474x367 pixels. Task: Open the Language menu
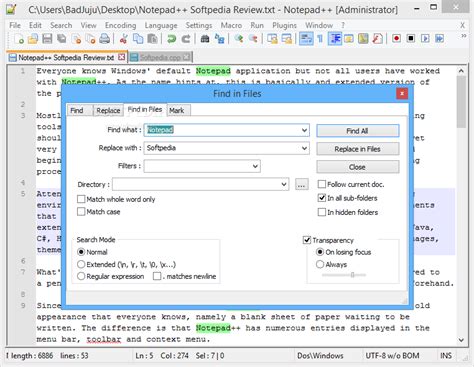click(161, 25)
